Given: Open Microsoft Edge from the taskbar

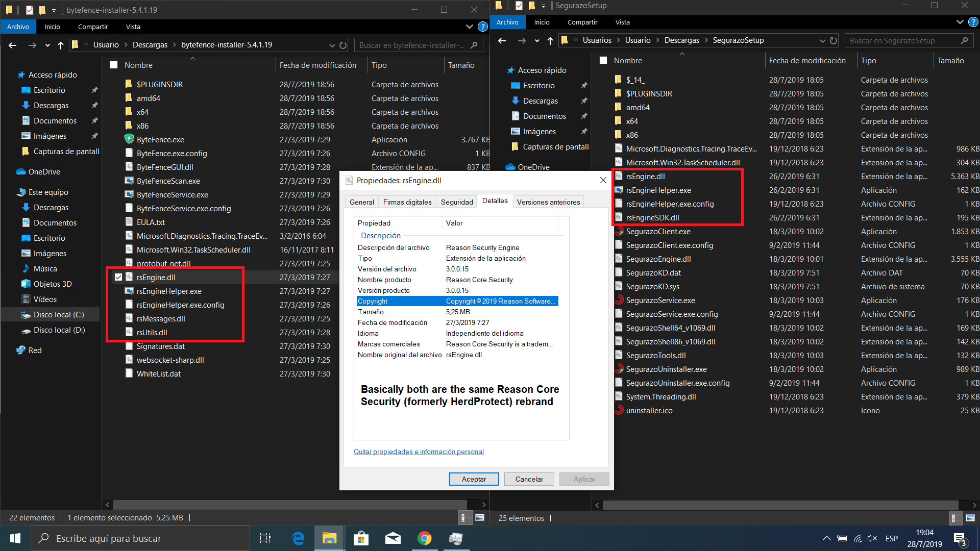Looking at the screenshot, I should (298, 538).
